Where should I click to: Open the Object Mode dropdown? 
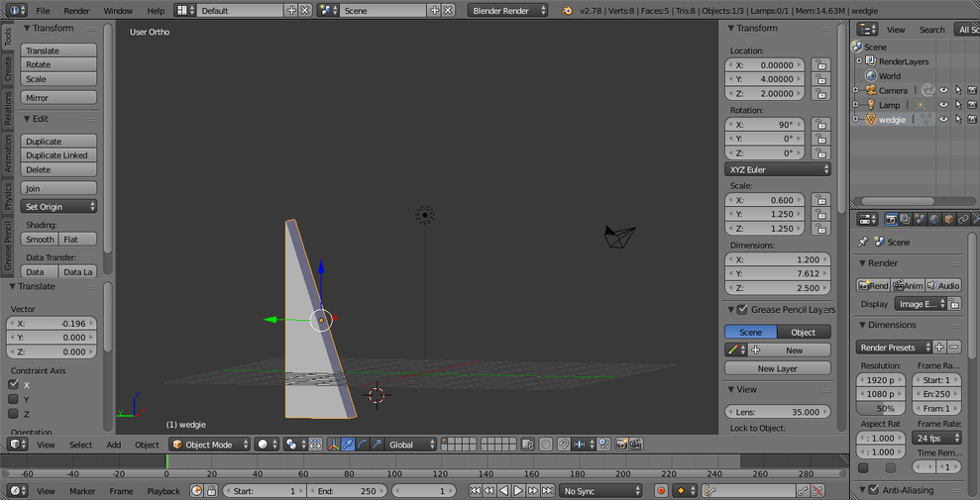tap(210, 445)
